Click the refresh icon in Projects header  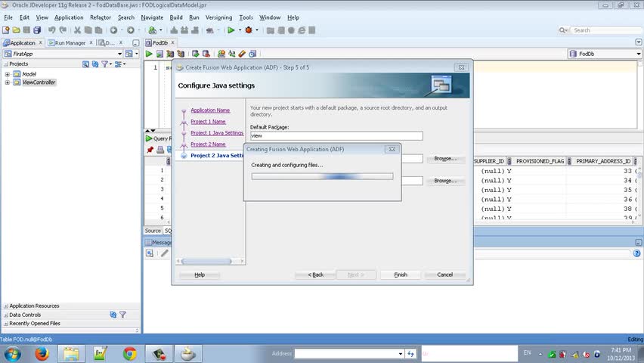(95, 64)
